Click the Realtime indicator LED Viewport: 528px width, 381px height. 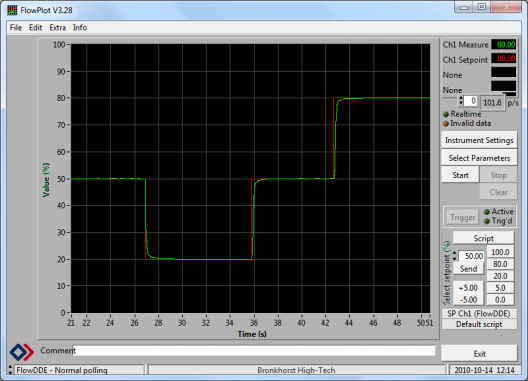click(x=446, y=114)
